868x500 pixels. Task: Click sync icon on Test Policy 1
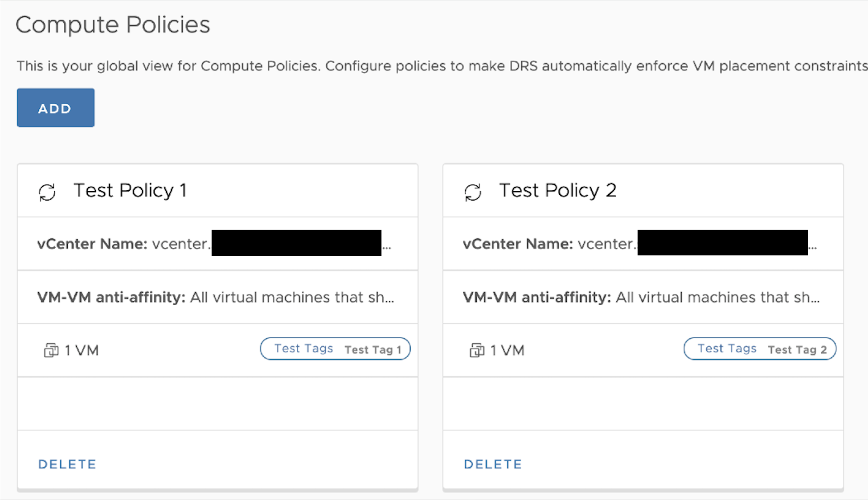pyautogui.click(x=47, y=193)
